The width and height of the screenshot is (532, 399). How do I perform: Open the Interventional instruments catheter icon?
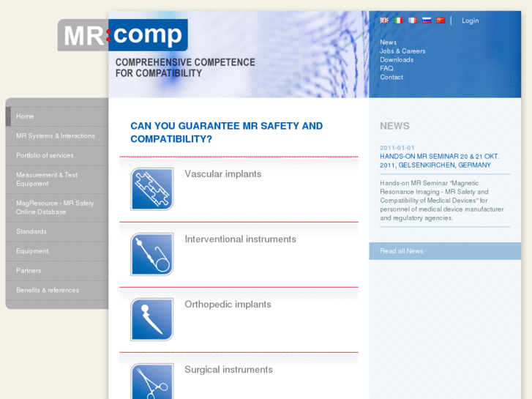(x=152, y=254)
